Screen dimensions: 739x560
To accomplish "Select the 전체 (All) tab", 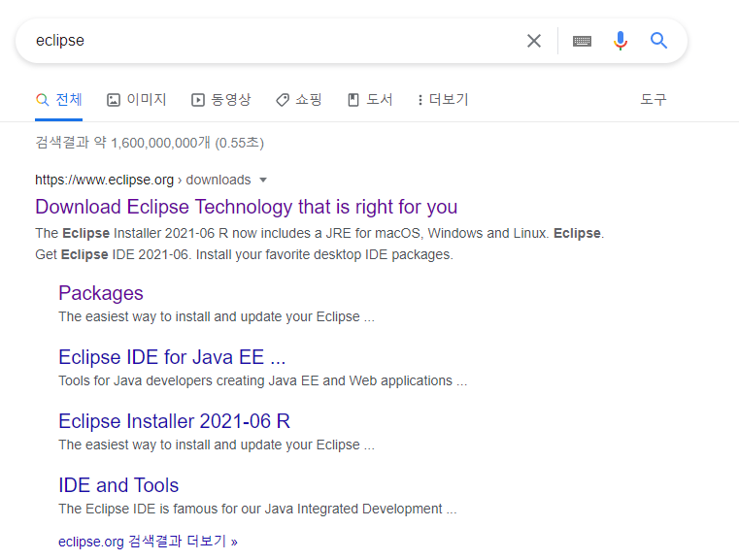I will [x=59, y=100].
